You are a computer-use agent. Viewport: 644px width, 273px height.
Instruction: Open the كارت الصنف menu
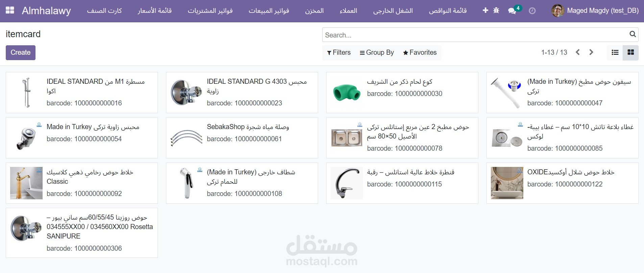coord(104,11)
